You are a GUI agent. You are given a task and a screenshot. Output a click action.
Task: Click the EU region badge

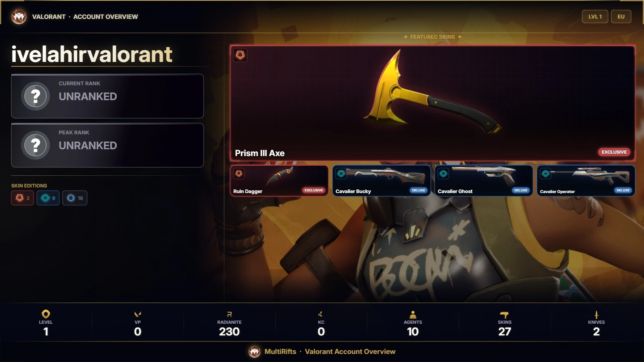[x=621, y=16]
